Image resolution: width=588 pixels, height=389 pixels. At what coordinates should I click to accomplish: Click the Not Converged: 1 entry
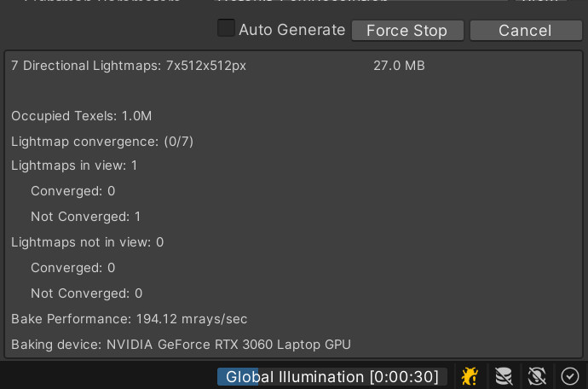click(86, 217)
